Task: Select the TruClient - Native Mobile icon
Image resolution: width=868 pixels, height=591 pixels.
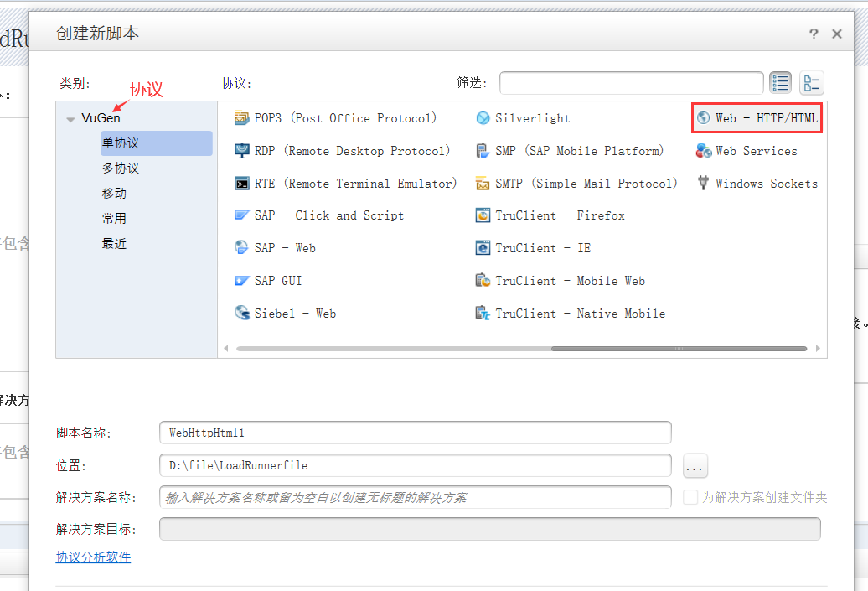Action: [x=483, y=314]
